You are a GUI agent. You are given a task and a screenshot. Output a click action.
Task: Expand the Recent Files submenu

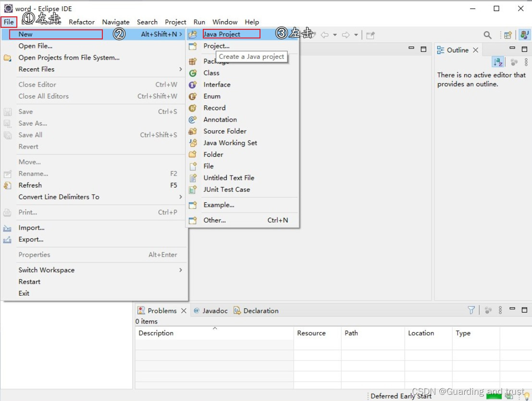click(x=94, y=69)
